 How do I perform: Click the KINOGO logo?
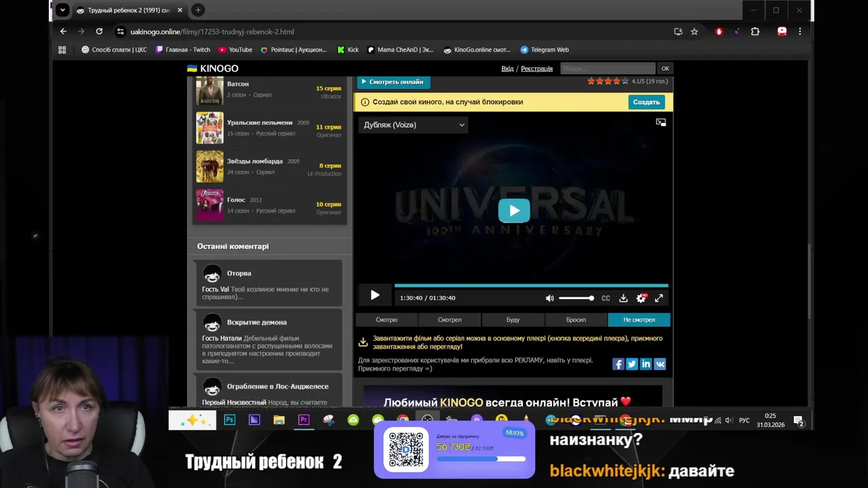[x=213, y=68]
